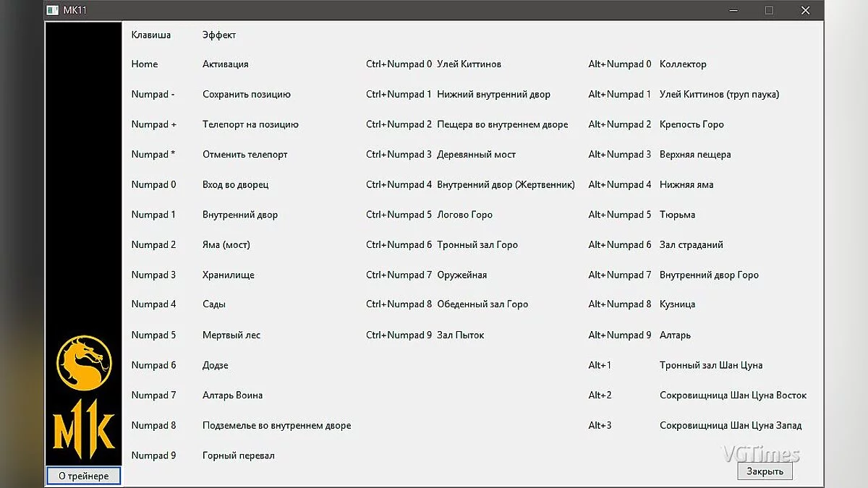Click the MK letters logo graphic

pos(84,429)
